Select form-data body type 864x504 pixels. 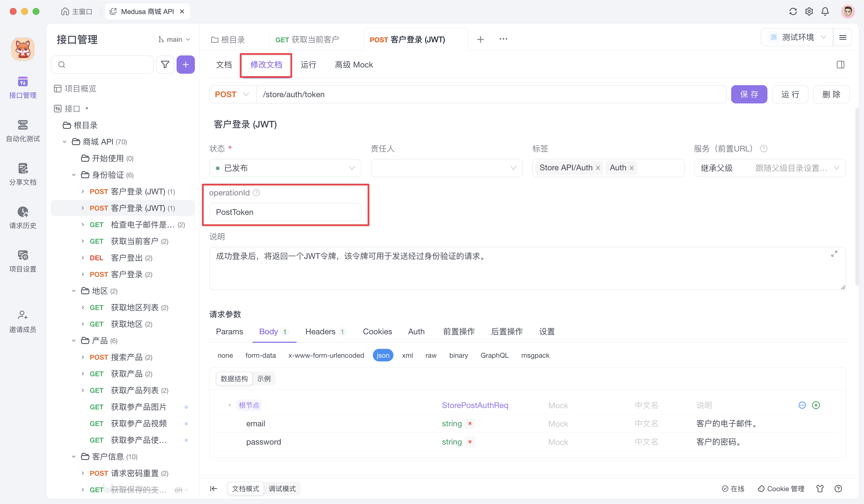click(x=260, y=355)
